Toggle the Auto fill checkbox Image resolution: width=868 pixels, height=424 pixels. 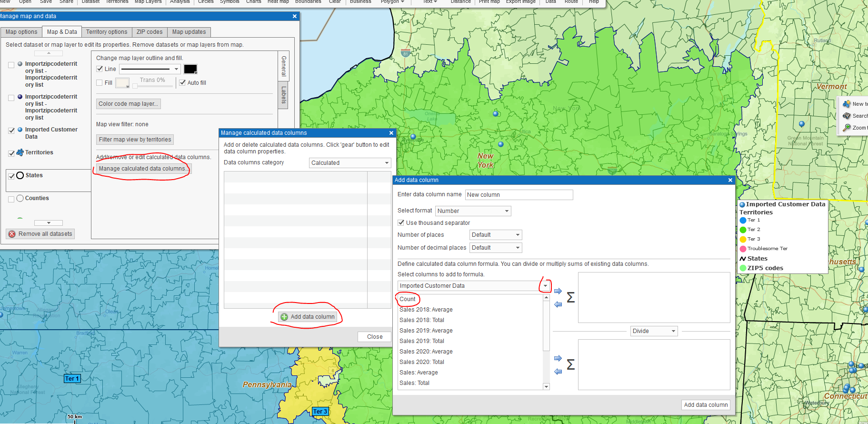click(x=182, y=83)
